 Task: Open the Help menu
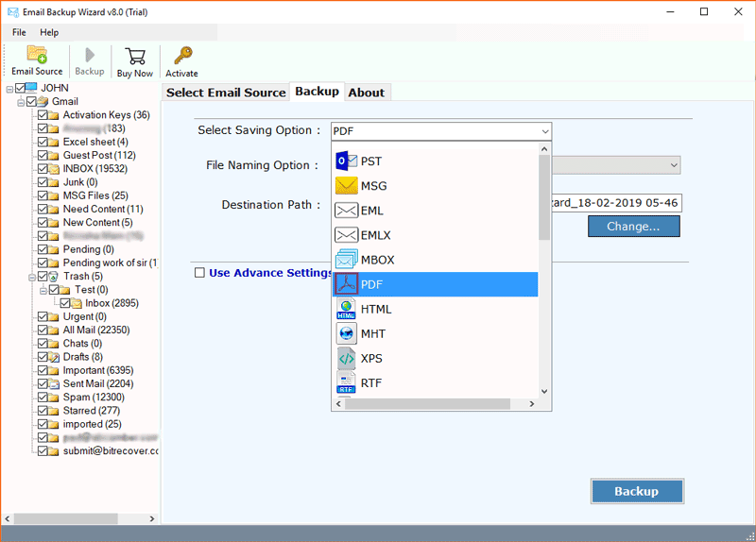click(x=49, y=32)
